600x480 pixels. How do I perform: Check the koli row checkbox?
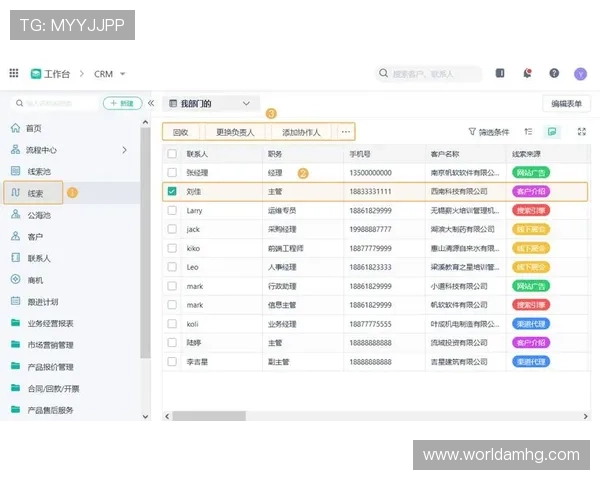click(x=172, y=324)
